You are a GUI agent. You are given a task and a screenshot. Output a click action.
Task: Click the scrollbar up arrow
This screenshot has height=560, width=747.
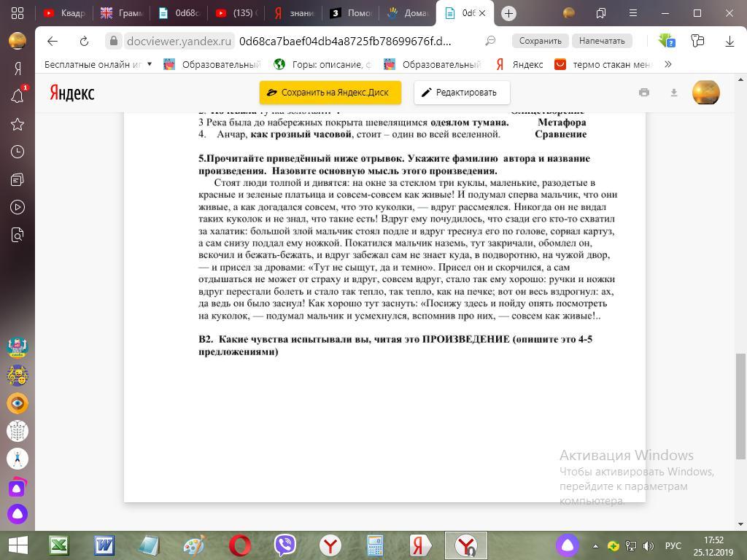[x=740, y=79]
